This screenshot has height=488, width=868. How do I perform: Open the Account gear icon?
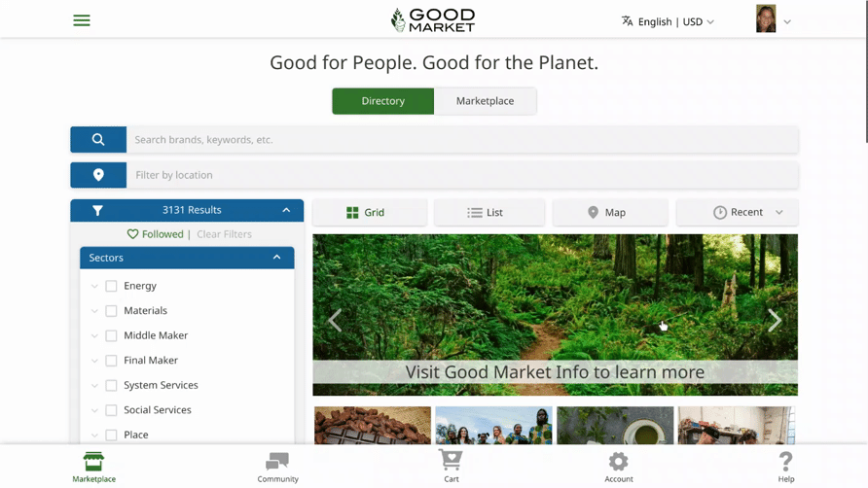(618, 462)
